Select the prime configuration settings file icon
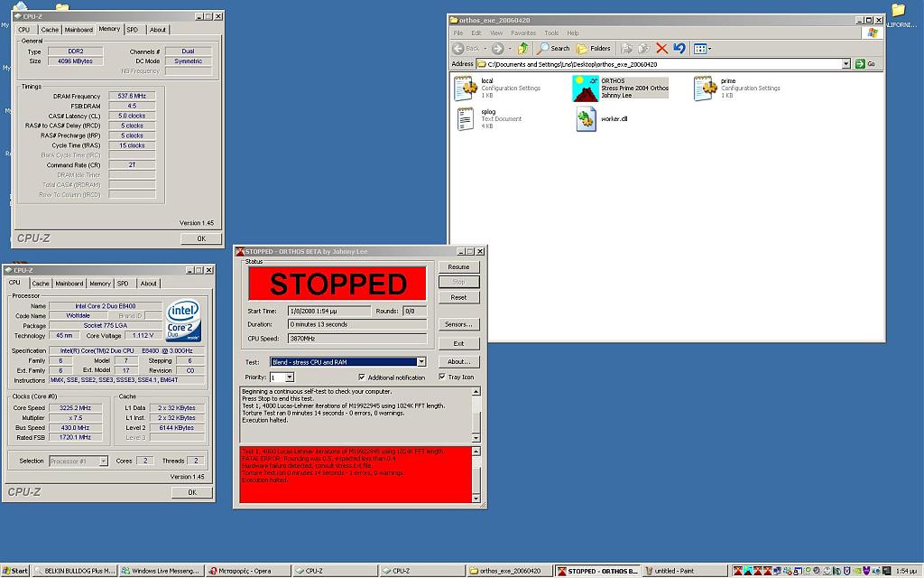Image resolution: width=924 pixels, height=578 pixels. (706, 88)
